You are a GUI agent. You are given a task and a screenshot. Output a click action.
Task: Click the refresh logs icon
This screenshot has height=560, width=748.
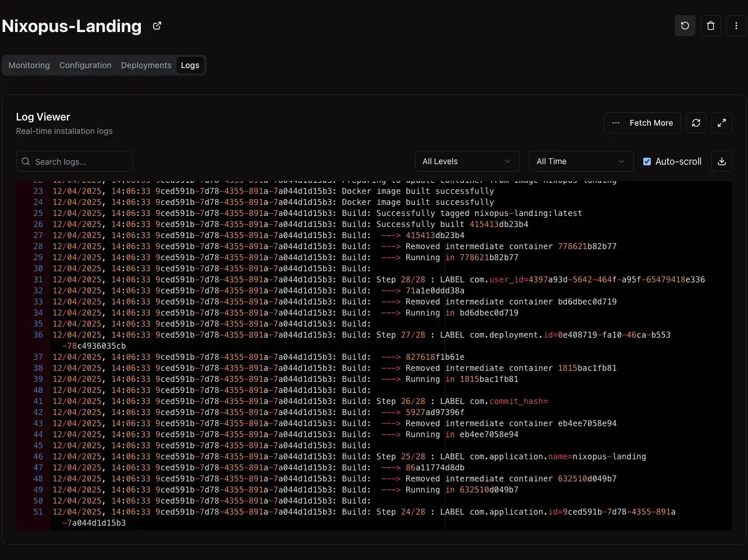coord(696,123)
